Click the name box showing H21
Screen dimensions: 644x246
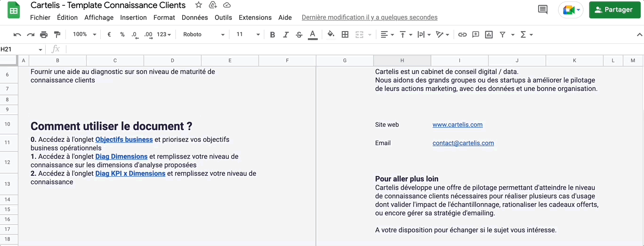[22, 49]
